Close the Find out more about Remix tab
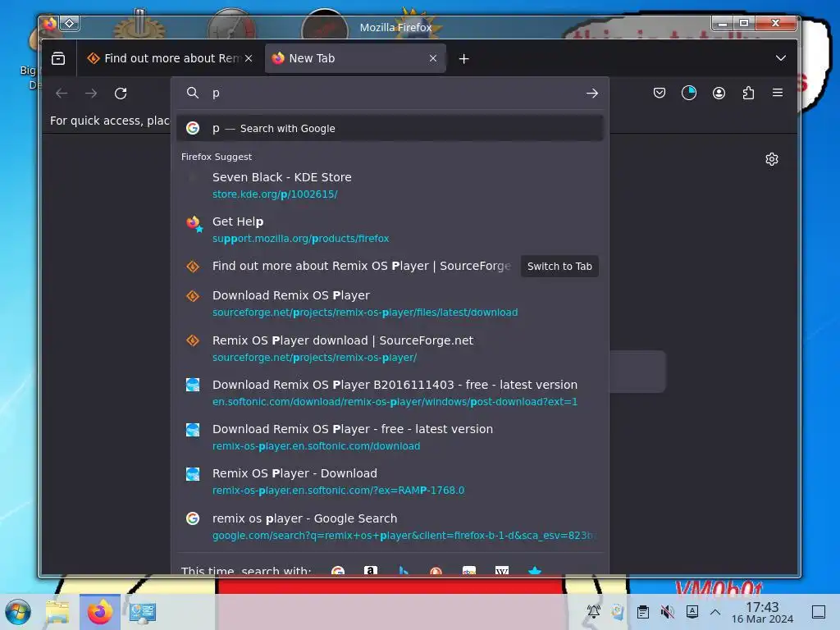Screen dimensions: 840x630 coord(249,58)
